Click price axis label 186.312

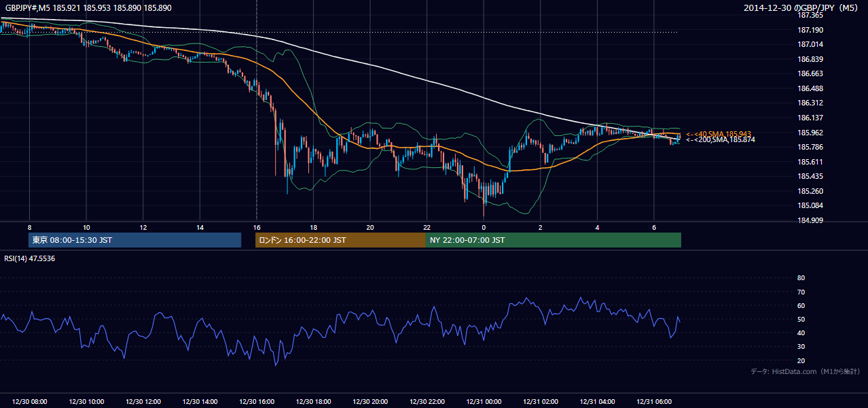(x=810, y=103)
